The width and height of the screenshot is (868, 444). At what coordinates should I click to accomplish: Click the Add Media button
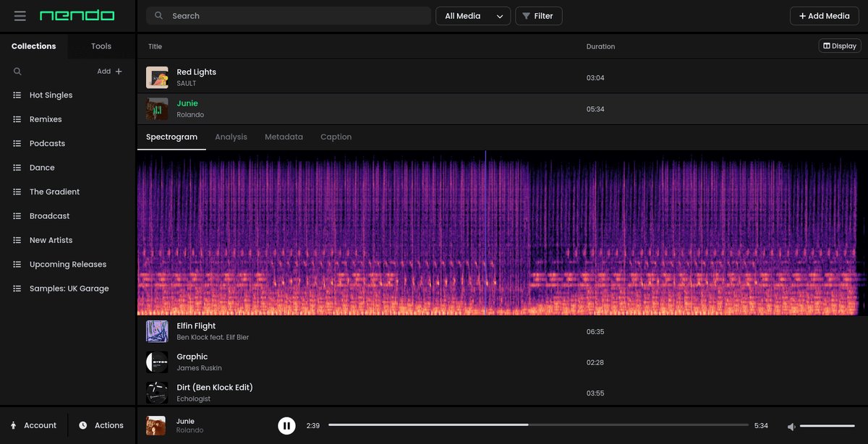[824, 16]
